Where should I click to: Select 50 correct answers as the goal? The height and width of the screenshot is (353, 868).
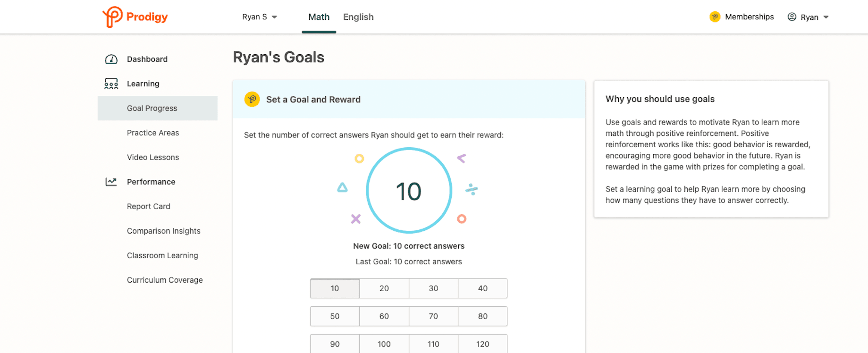335,316
